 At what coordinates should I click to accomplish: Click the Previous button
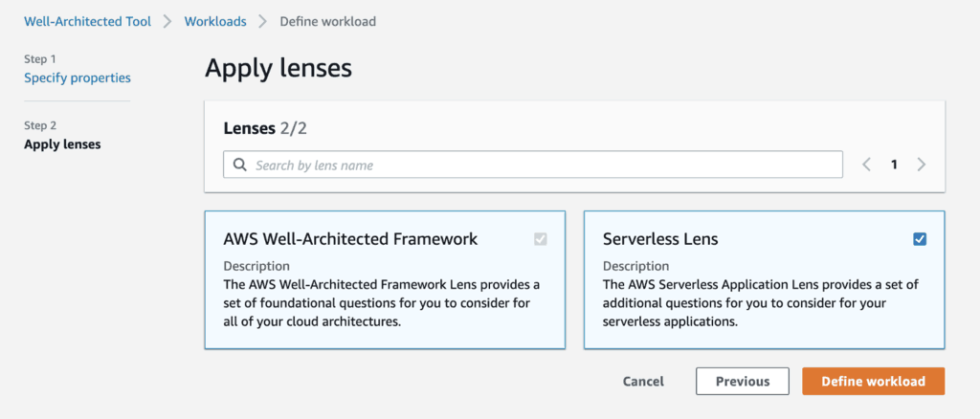point(742,381)
